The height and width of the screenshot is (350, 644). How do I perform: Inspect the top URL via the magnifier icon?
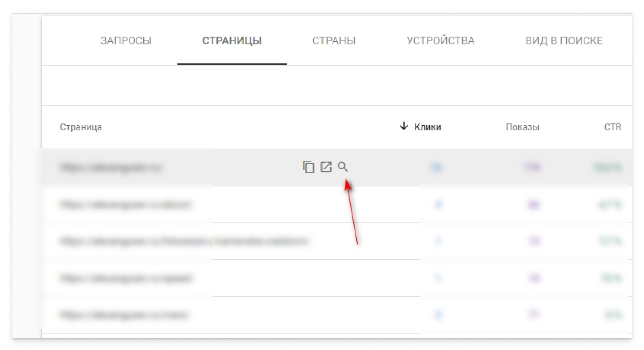(343, 167)
